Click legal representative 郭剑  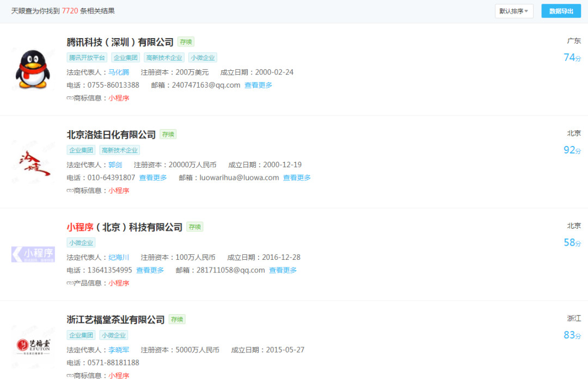[115, 165]
